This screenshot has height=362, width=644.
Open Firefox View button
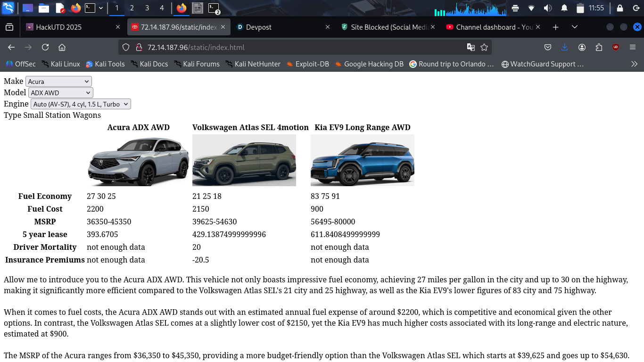9,27
